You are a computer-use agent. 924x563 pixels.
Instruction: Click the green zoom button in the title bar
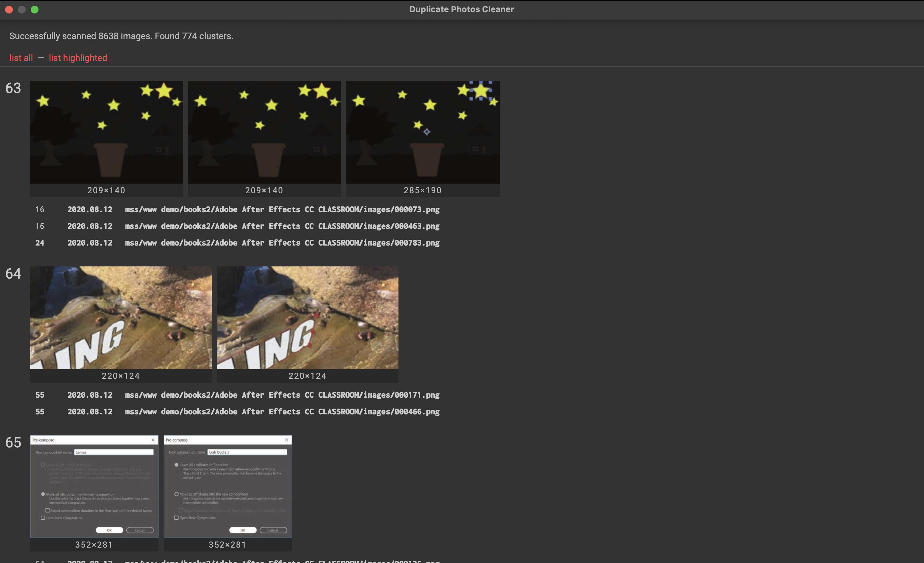(x=35, y=9)
